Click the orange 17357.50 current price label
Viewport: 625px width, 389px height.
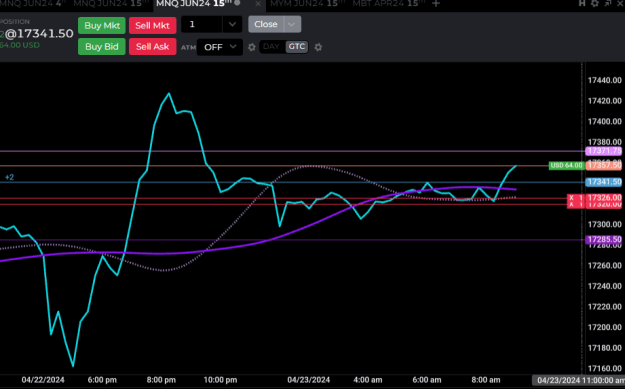(604, 165)
